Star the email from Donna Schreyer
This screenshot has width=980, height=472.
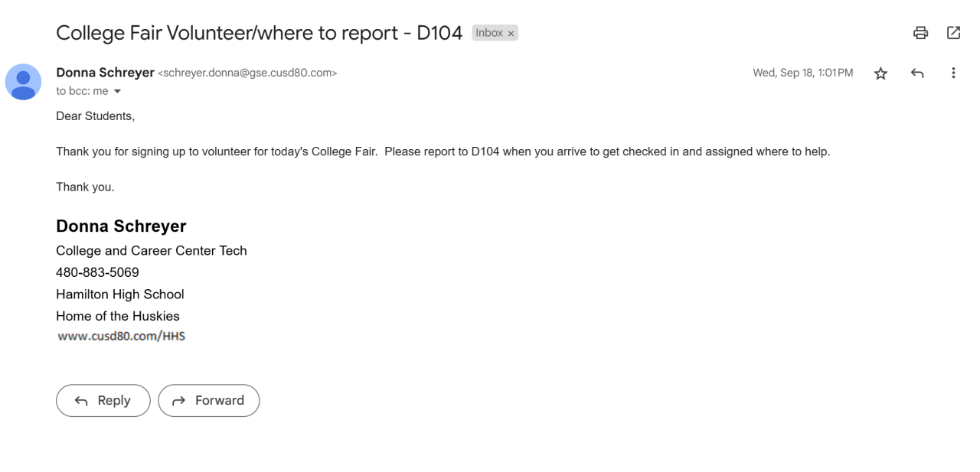click(x=881, y=73)
